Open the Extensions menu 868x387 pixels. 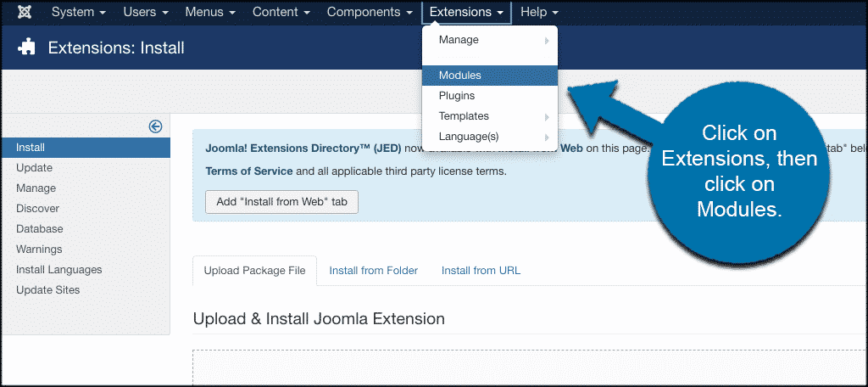click(466, 12)
